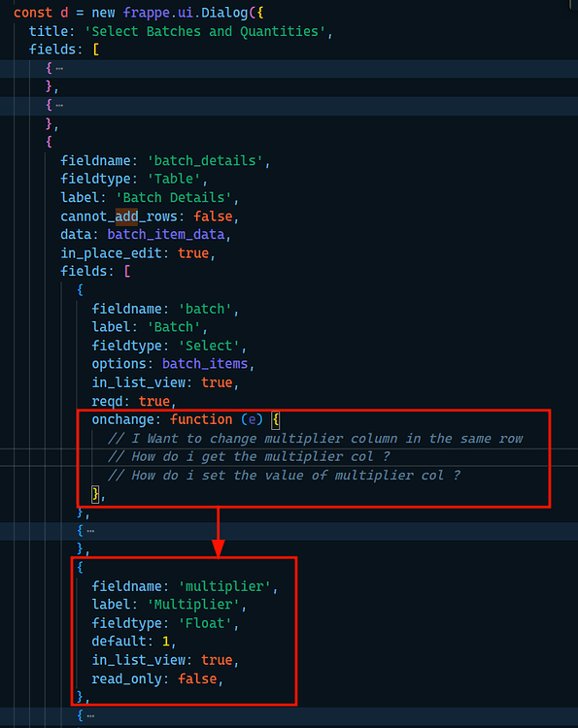This screenshot has width=578, height=728.
Task: Click the 'true' value of in_place_edit
Action: point(193,253)
